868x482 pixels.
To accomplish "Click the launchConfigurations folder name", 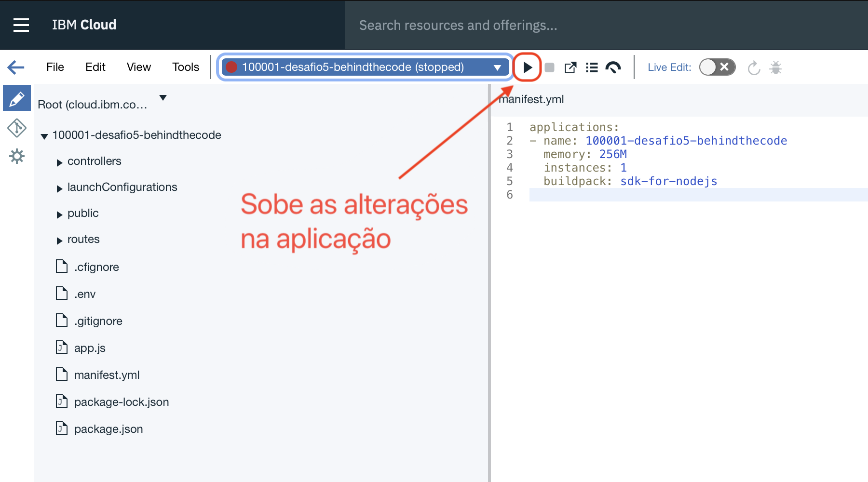I will [x=122, y=187].
